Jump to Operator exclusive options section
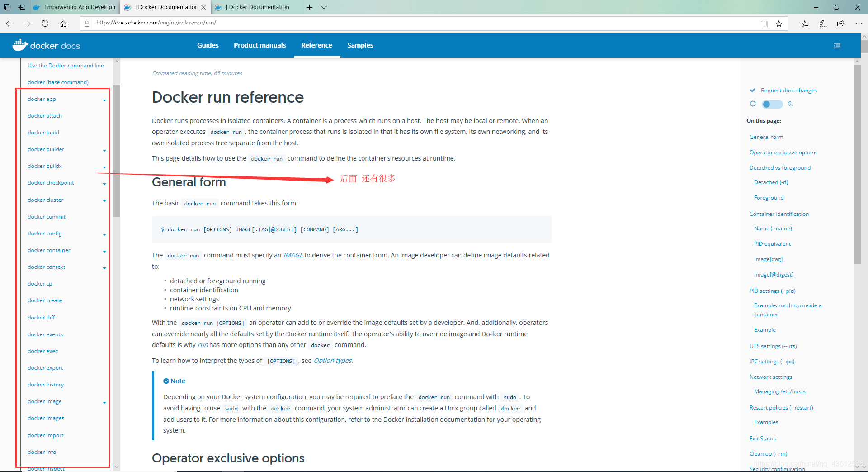The width and height of the screenshot is (868, 472). click(783, 153)
